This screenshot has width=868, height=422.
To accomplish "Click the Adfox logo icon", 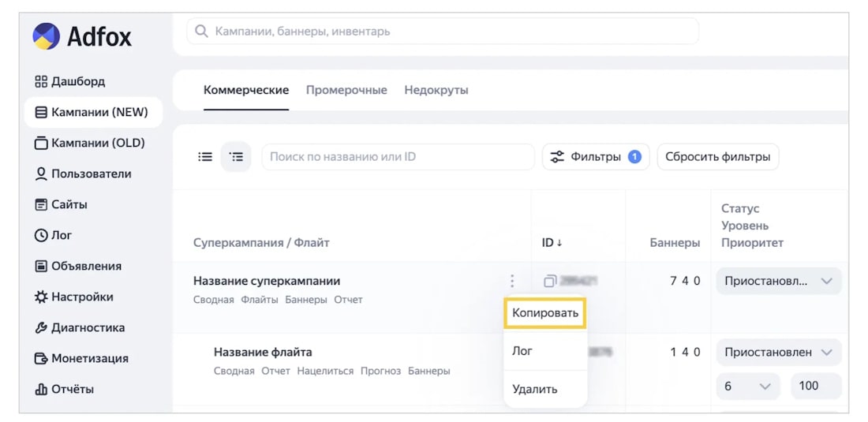I will click(46, 36).
